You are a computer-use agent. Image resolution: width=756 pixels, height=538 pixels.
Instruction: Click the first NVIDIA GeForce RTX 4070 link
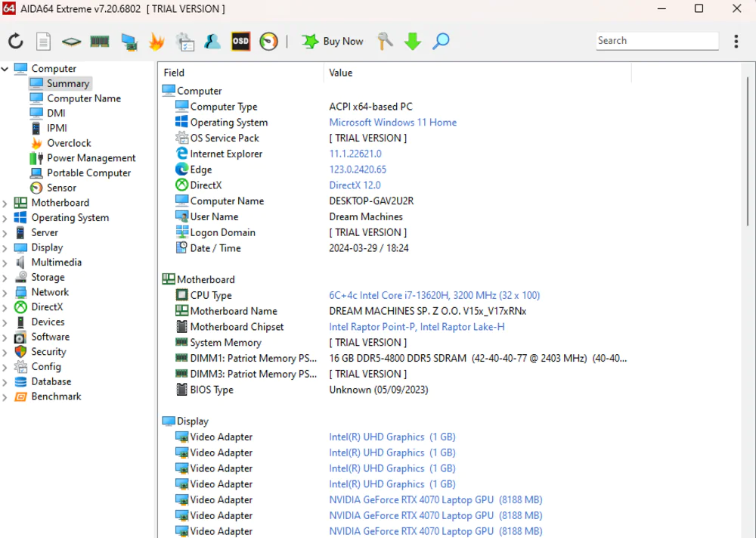tap(435, 500)
